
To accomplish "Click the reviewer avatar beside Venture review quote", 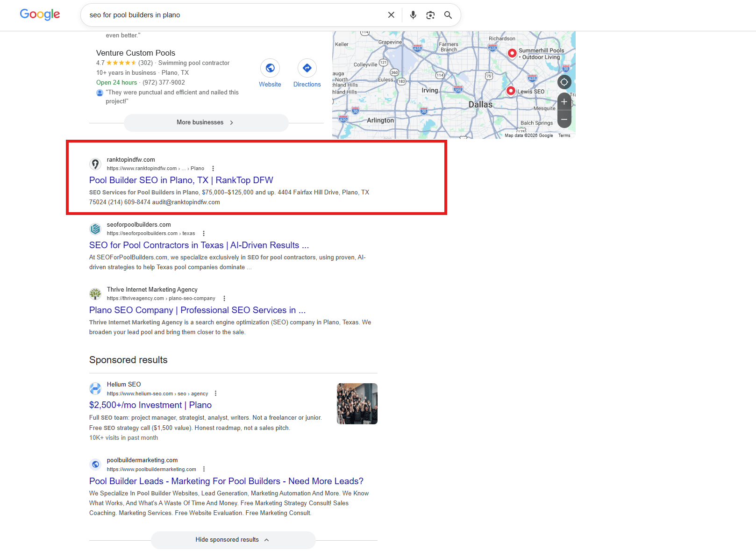I will tap(100, 93).
